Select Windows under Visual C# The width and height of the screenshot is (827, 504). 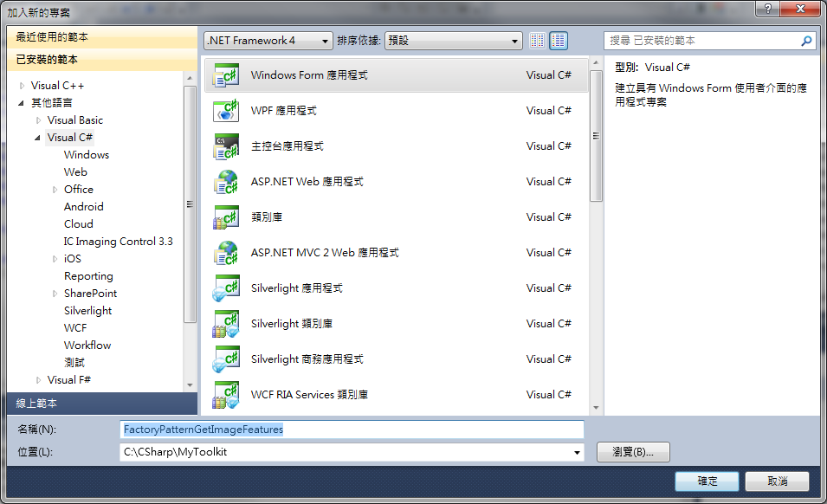(87, 155)
